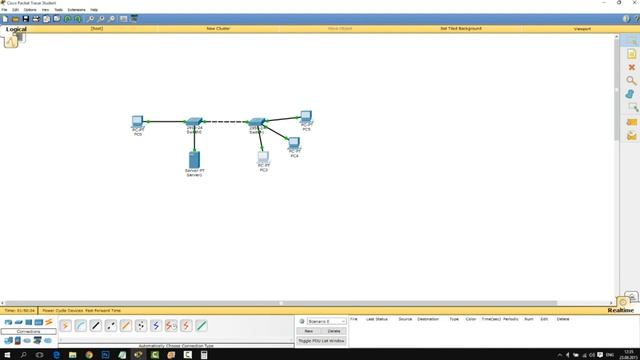This screenshot has width=640, height=360.
Task: Select the PC3 device on canvas
Action: pyautogui.click(x=263, y=157)
